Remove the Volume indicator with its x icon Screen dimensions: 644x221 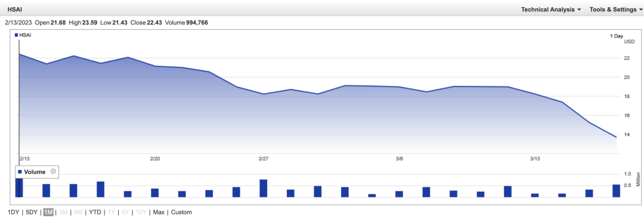53,172
